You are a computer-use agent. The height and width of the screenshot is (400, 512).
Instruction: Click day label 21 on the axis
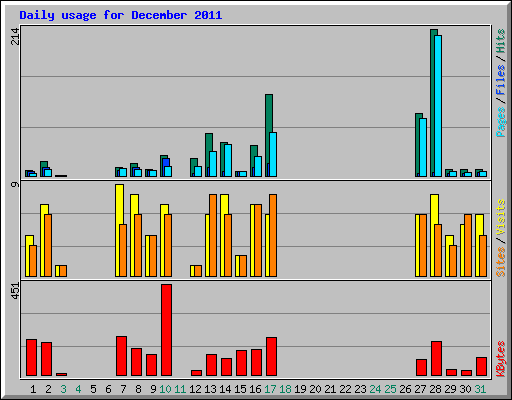330,389
